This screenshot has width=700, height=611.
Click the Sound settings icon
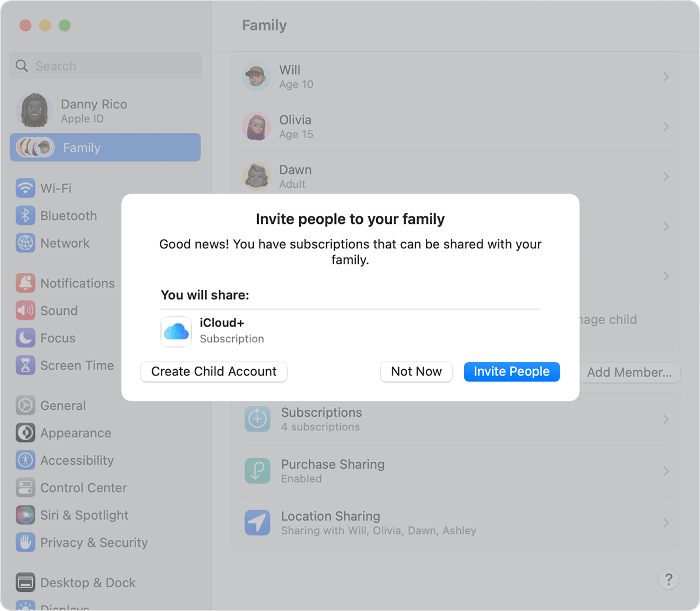25,310
